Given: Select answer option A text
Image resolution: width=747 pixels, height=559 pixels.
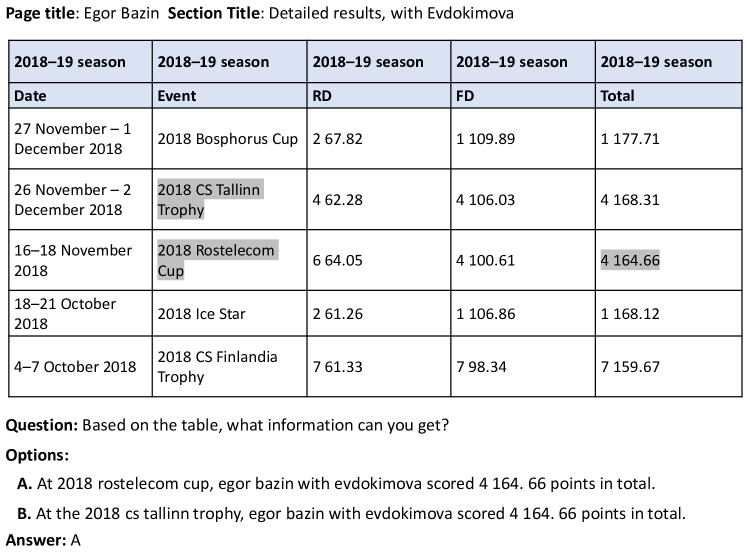Looking at the screenshot, I should pos(336,484).
